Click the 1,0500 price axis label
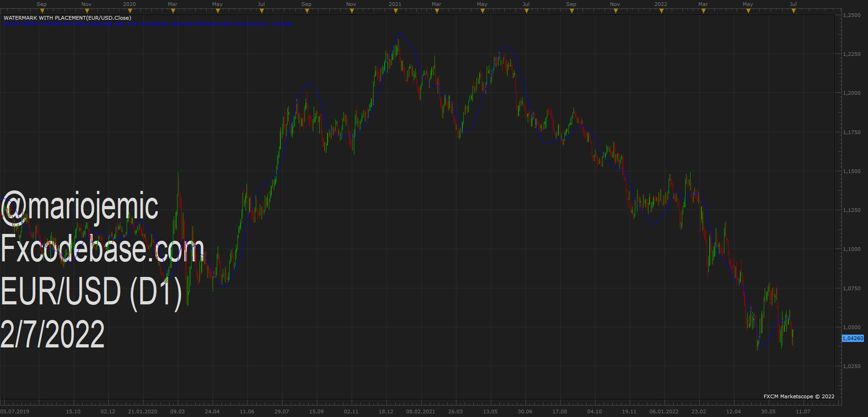868x417 pixels. tap(852, 327)
